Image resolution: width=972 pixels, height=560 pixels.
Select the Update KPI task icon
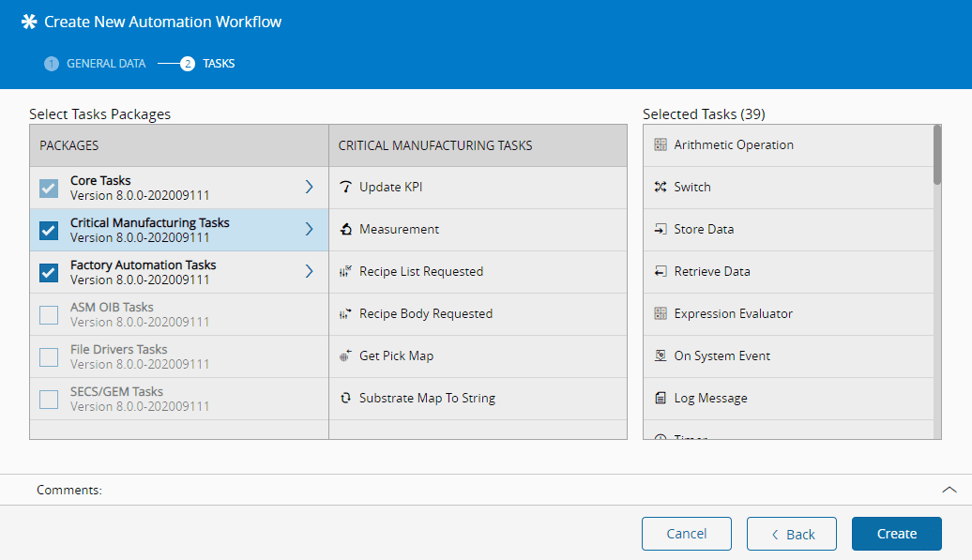345,187
